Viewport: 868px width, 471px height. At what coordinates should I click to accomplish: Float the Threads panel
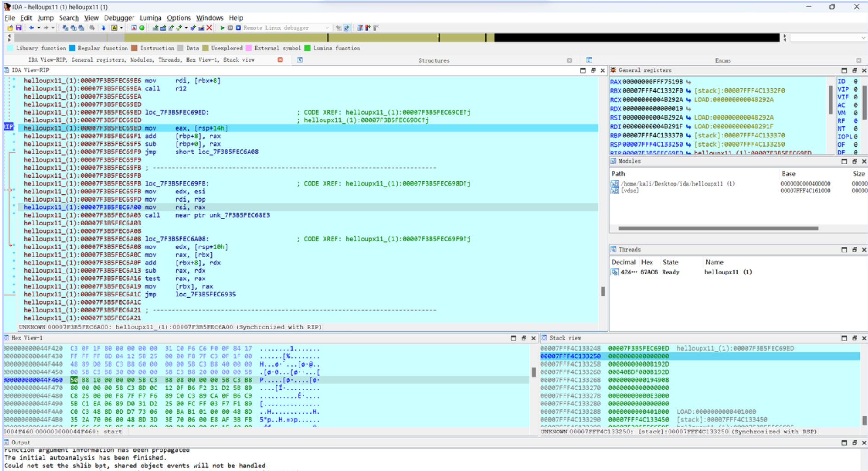854,250
